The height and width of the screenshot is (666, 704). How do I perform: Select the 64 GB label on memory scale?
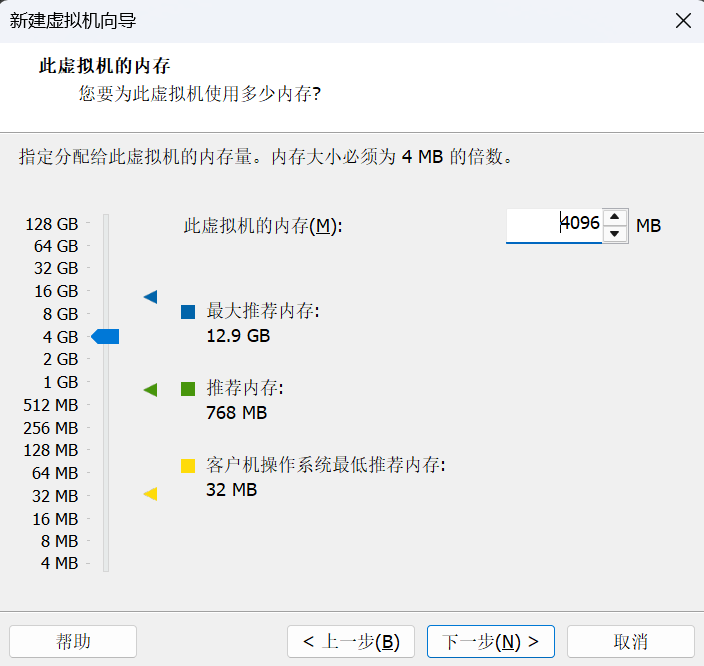point(56,246)
